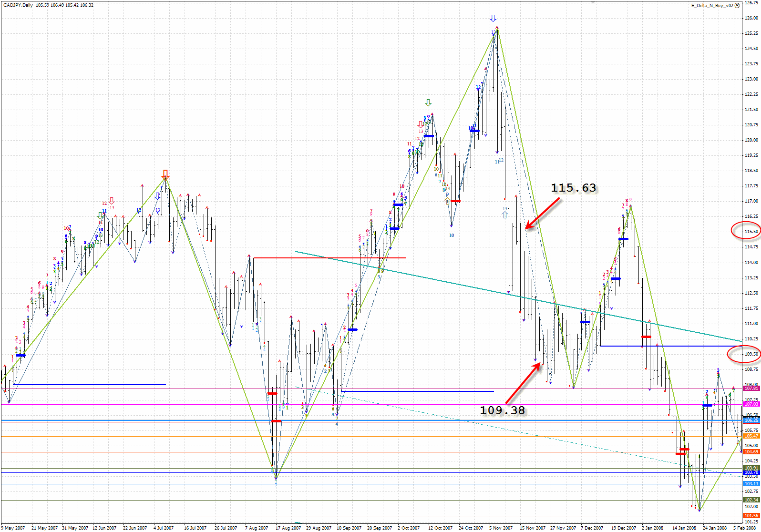Click the blue 103.70 price level tag
Viewport: 761px width, 532px height.
751,472
